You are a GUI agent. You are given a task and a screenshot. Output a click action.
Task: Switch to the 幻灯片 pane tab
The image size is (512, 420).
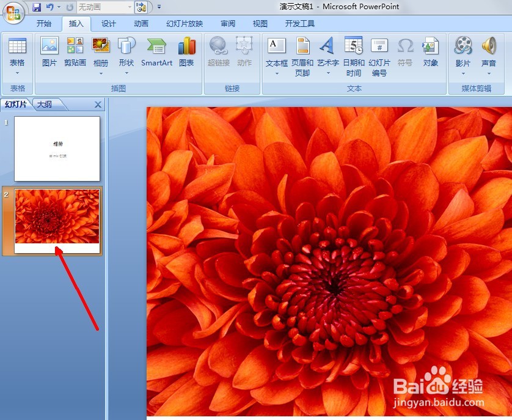pos(16,105)
